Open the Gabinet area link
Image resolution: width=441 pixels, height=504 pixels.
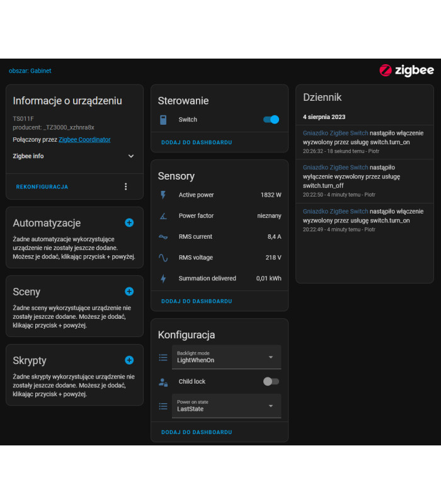pos(30,71)
